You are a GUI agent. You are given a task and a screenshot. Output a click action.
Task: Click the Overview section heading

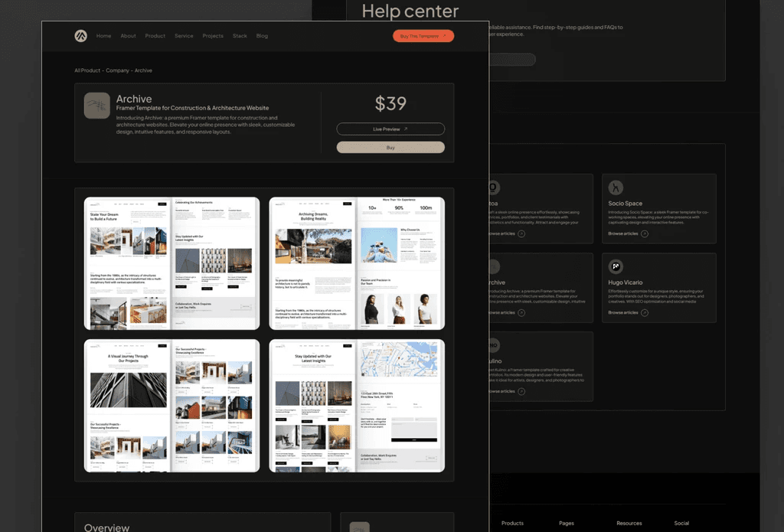[x=106, y=527]
